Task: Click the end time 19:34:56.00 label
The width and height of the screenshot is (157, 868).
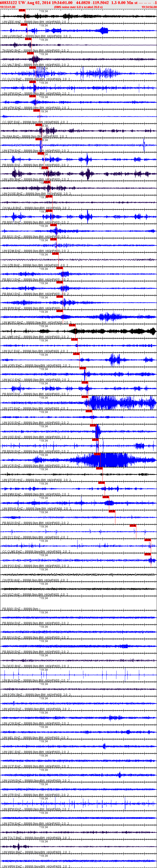Action: point(149,7)
